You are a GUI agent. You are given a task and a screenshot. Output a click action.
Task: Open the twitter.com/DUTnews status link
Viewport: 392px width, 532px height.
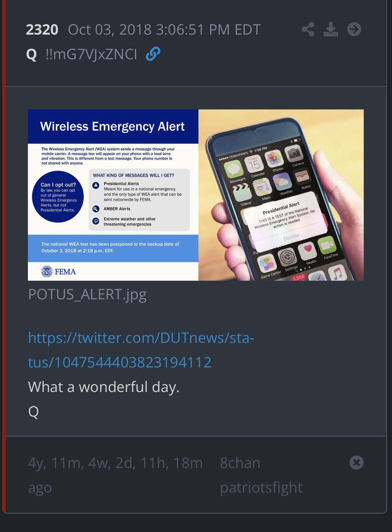click(141, 350)
